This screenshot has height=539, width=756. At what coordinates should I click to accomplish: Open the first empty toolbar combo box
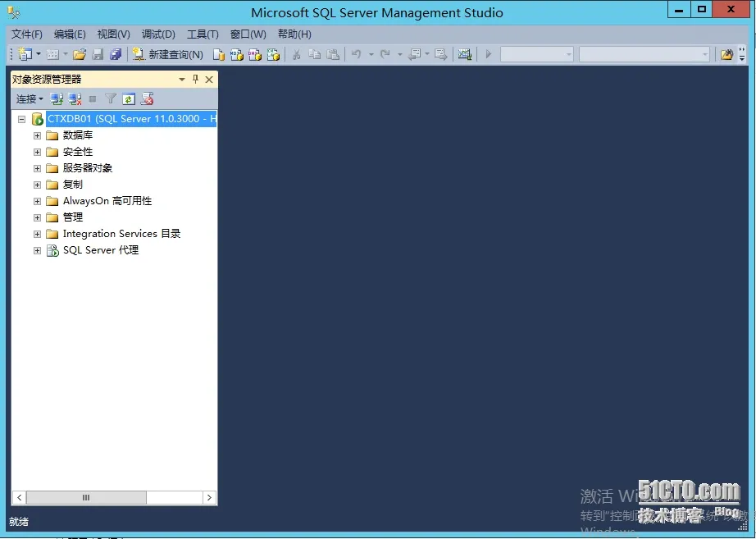pyautogui.click(x=536, y=54)
